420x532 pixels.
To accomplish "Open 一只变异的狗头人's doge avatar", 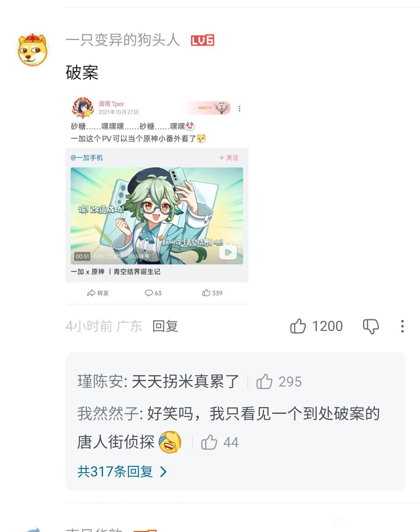I will pos(33,50).
